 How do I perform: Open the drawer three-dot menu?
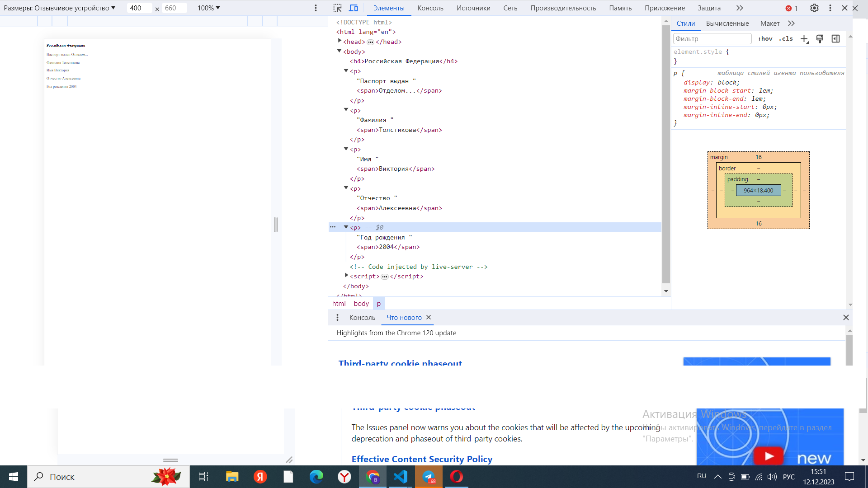click(337, 318)
